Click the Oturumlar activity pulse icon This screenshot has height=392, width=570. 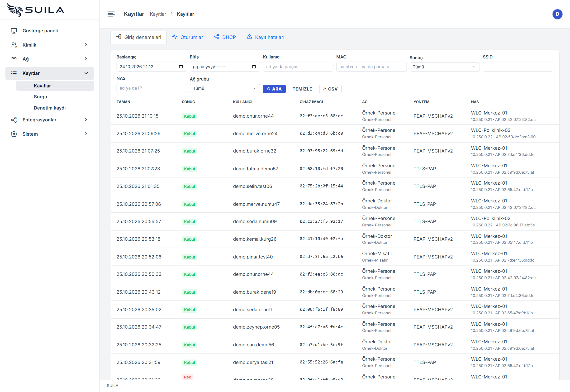coord(175,37)
